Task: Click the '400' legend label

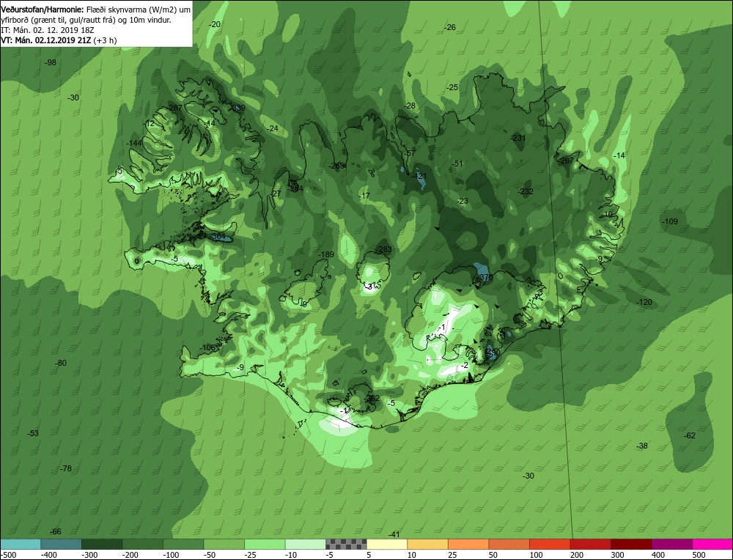Action: coord(658,555)
